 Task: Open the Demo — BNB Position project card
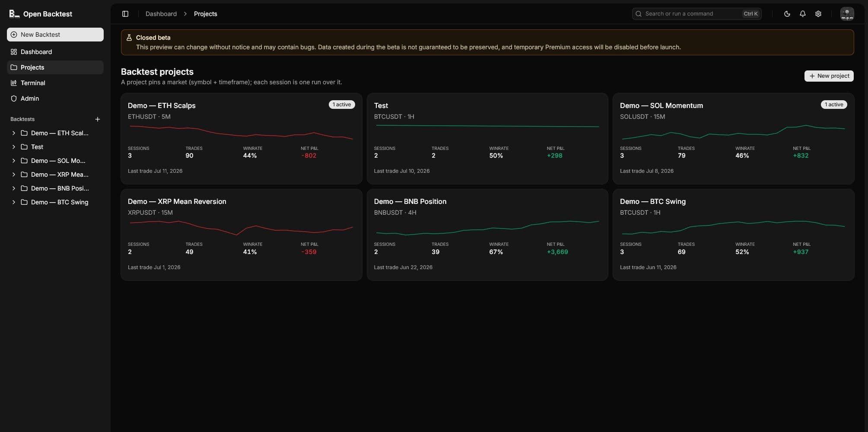(487, 235)
